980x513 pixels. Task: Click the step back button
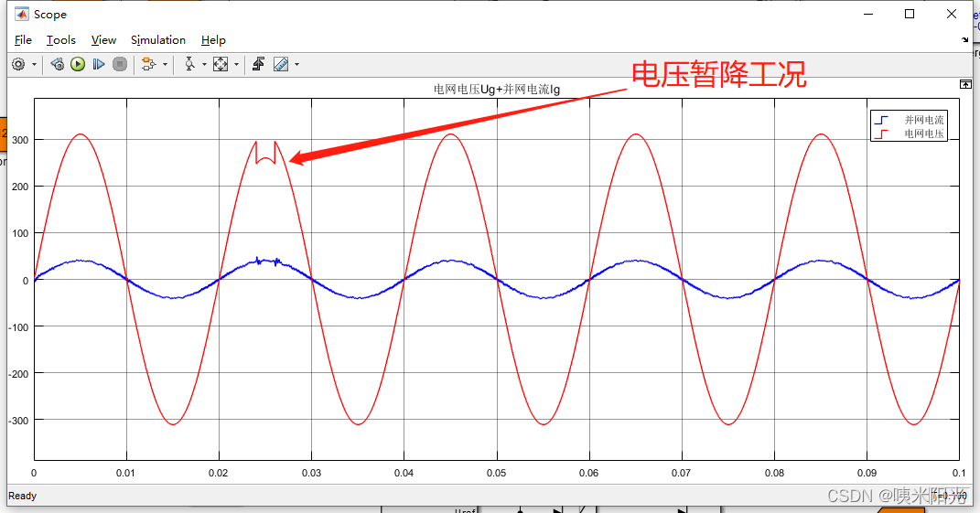tap(57, 64)
